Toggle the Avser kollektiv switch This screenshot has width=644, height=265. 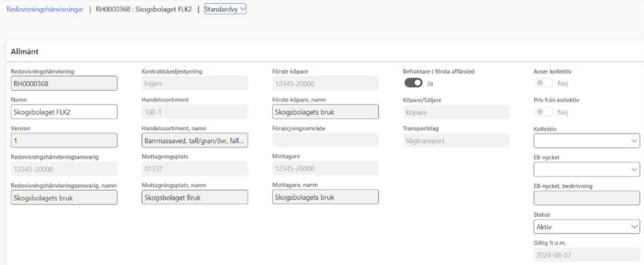pos(544,83)
